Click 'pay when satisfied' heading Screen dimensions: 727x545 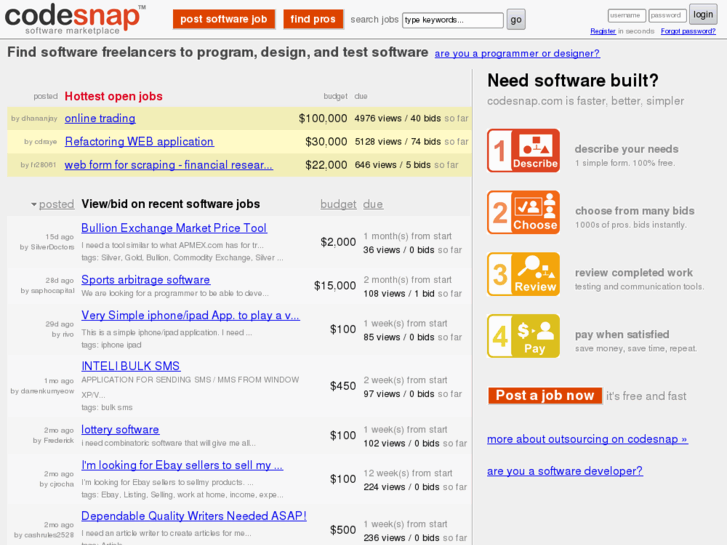[622, 334]
